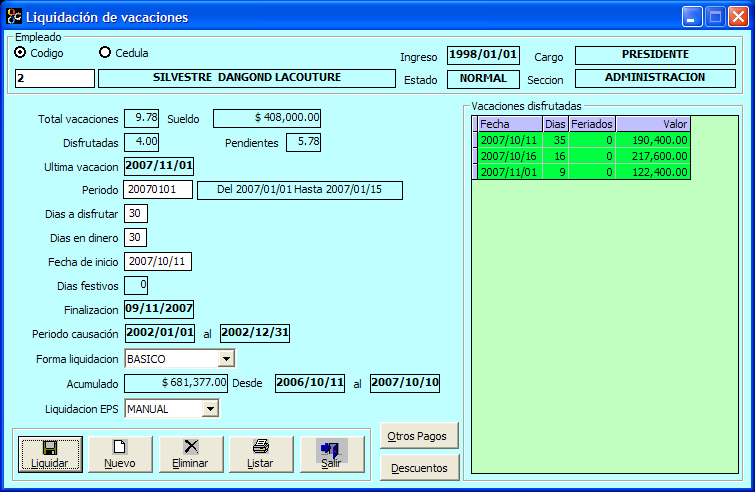Click the Acumulado field $ 681,377.00
The height and width of the screenshot is (492, 755).
point(176,384)
